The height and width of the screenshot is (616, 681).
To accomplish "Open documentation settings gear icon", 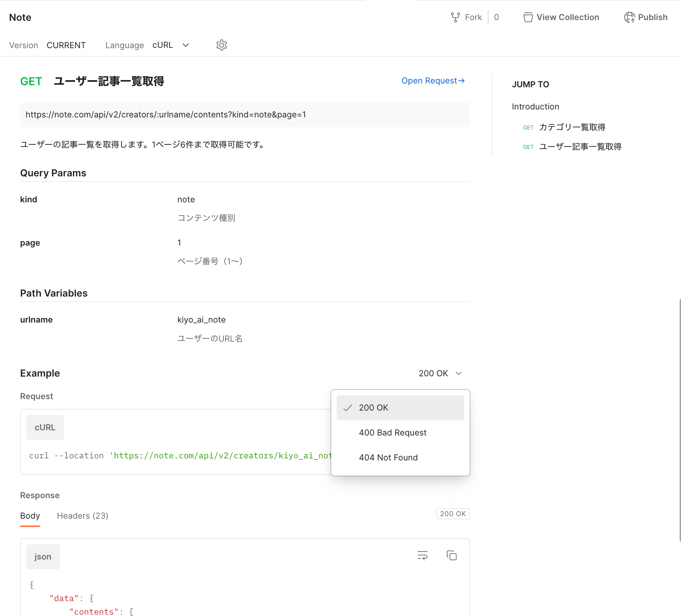I will click(x=222, y=45).
